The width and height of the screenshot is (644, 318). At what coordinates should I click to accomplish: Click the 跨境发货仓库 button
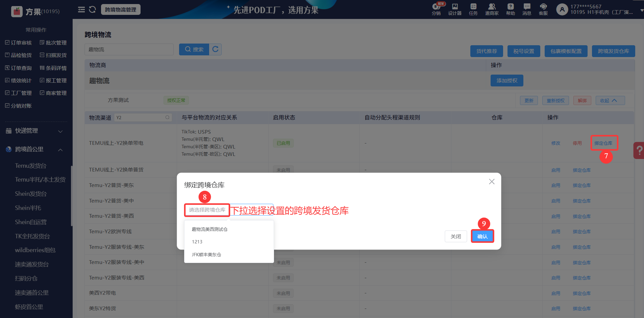click(x=613, y=51)
